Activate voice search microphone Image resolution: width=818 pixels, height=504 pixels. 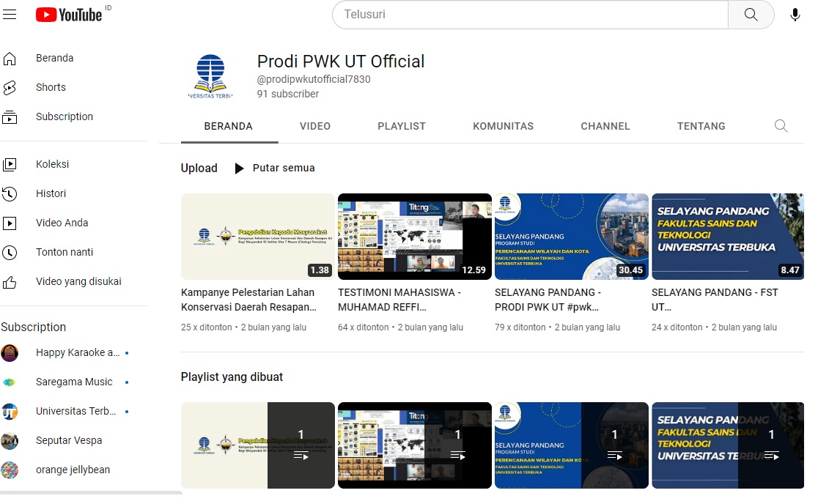click(795, 15)
